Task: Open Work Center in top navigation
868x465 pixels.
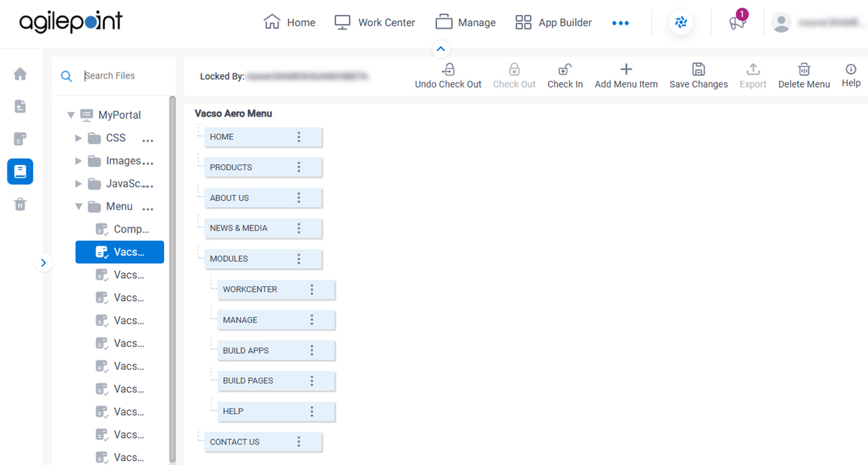Action: pyautogui.click(x=374, y=22)
